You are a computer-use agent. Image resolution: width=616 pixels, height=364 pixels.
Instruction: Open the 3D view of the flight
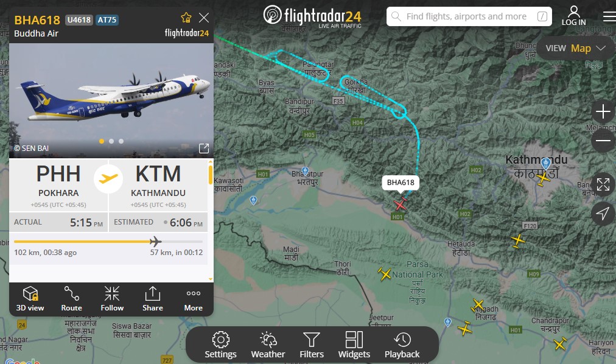(x=30, y=299)
